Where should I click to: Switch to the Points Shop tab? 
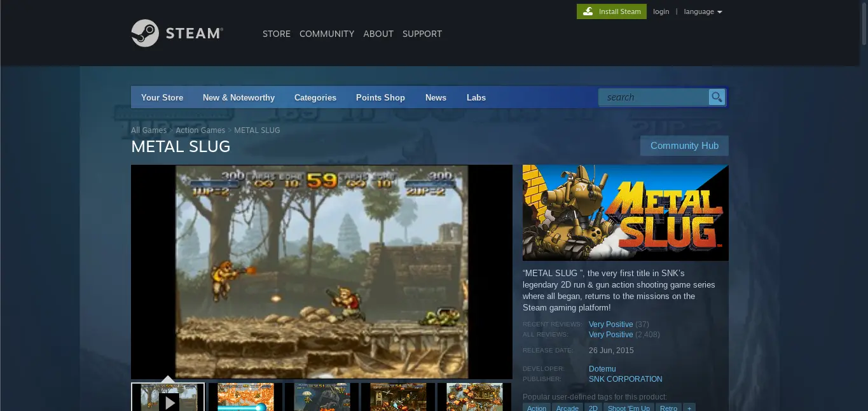(380, 97)
